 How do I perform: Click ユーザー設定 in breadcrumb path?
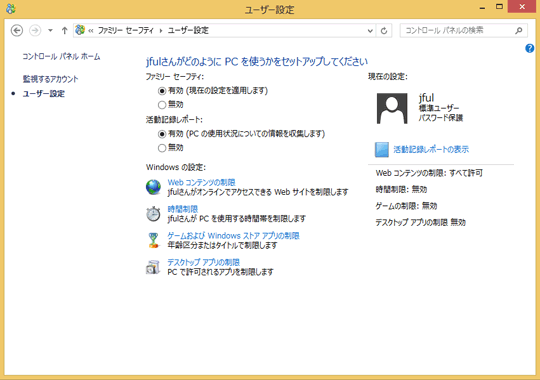click(x=188, y=31)
